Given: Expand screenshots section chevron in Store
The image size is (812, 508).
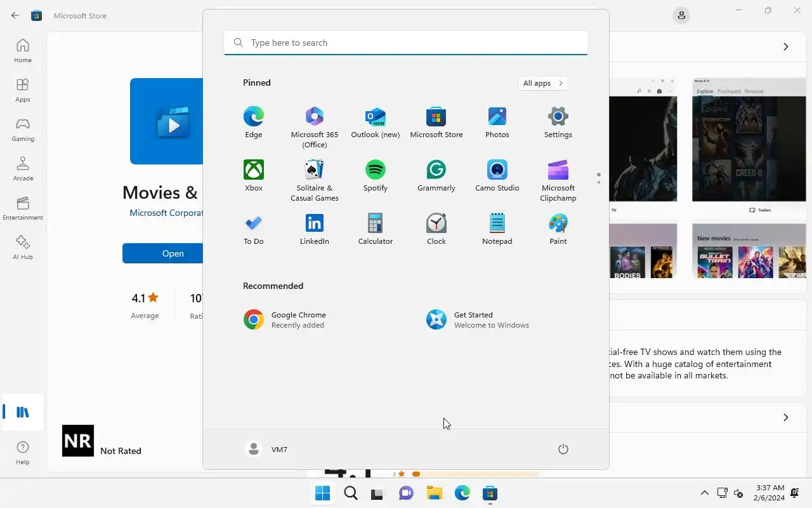Looking at the screenshot, I should point(785,46).
